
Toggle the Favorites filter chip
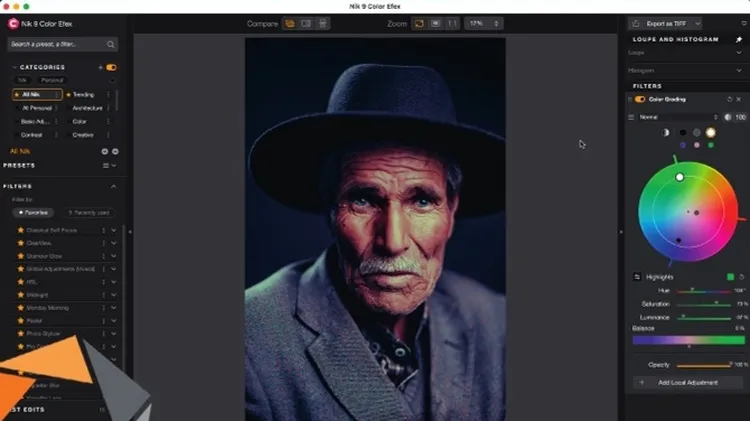pos(33,212)
